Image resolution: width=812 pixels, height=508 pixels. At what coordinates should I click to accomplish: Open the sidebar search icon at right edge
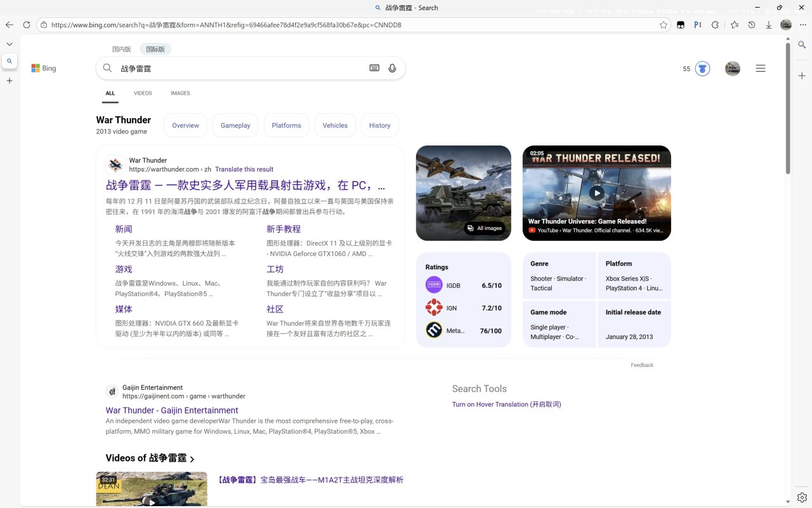pos(802,44)
